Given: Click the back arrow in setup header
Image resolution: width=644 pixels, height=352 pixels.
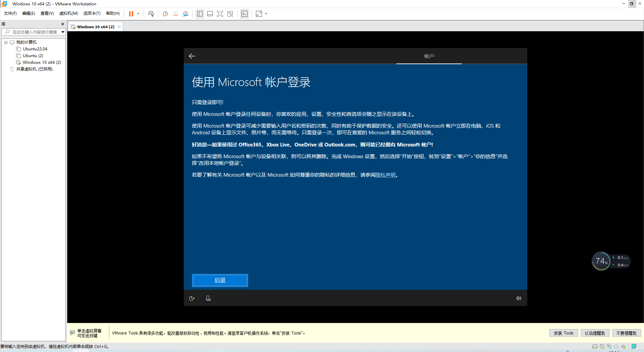Looking at the screenshot, I should click(192, 56).
